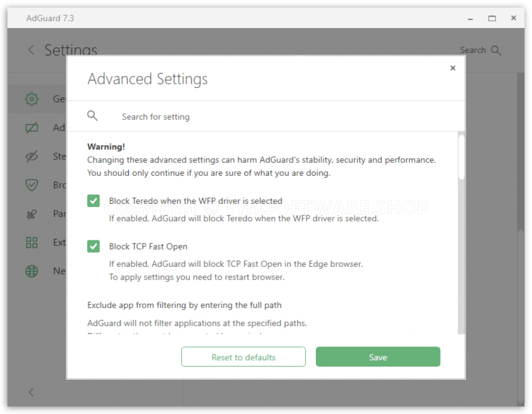This screenshot has width=532, height=414.
Task: Click the Warning! heading text
Action: [106, 147]
